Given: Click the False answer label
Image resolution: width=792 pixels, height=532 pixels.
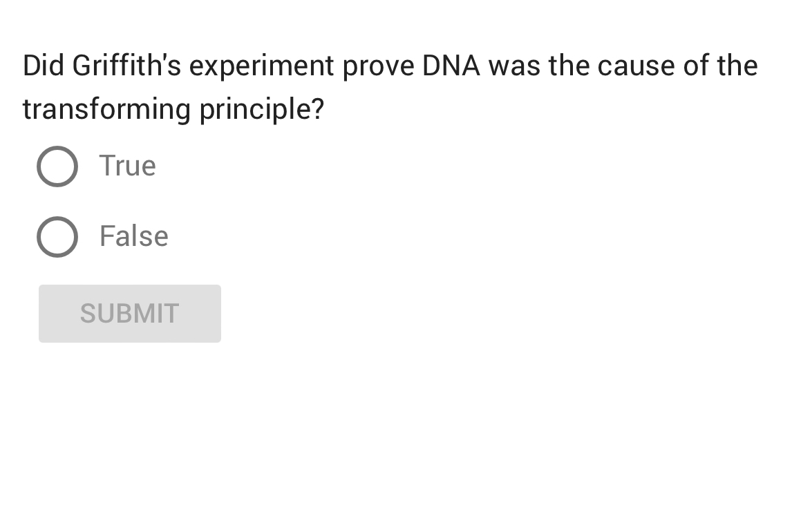Looking at the screenshot, I should (x=133, y=236).
